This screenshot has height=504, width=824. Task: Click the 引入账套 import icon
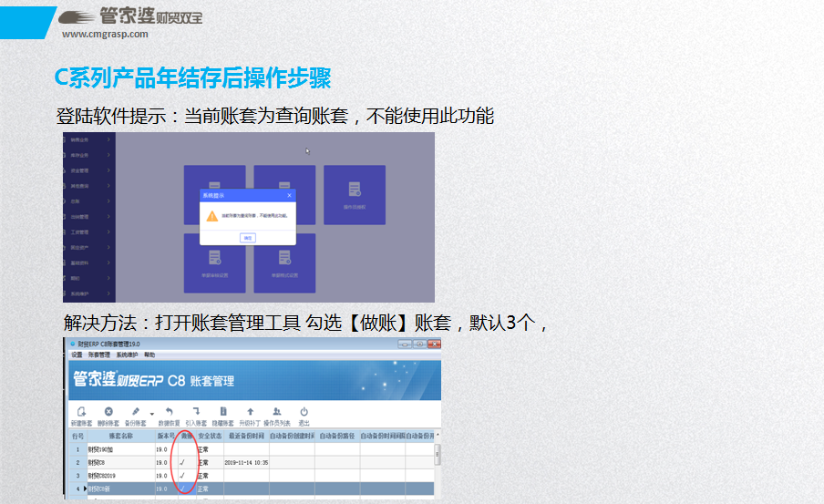coord(196,412)
